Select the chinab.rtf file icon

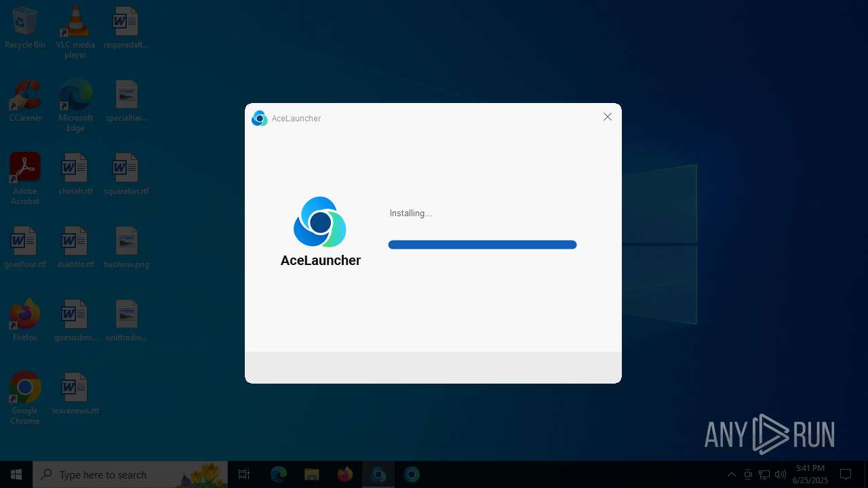[75, 175]
